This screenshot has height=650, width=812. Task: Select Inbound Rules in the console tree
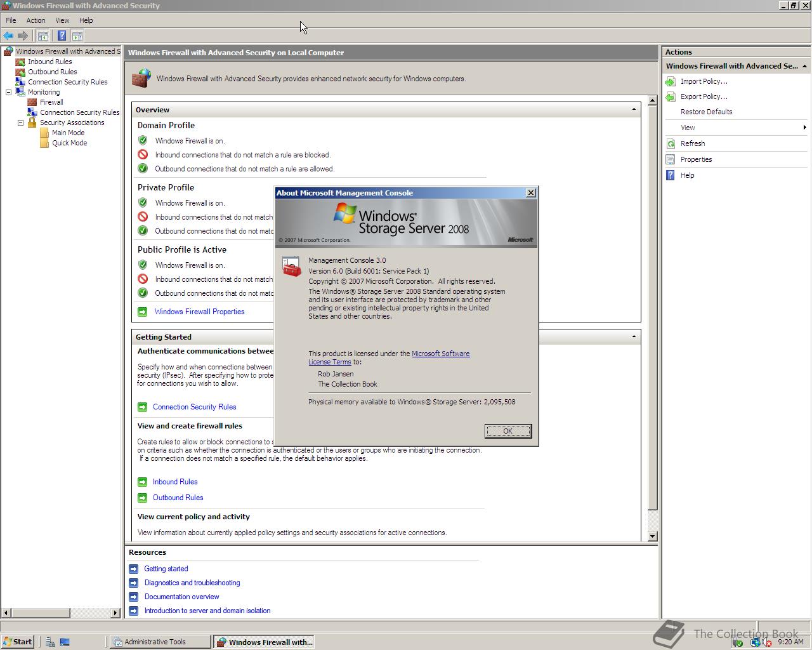coord(49,62)
